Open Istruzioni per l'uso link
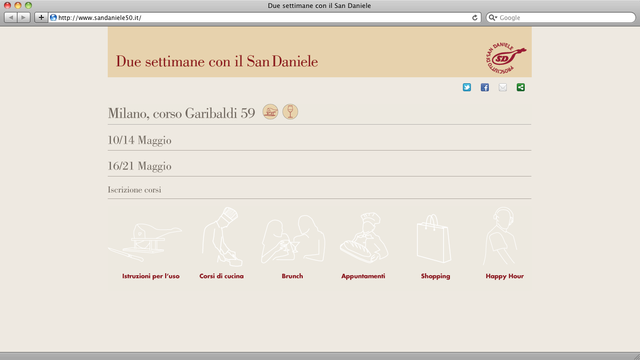The width and height of the screenshot is (640, 360). pos(151,276)
